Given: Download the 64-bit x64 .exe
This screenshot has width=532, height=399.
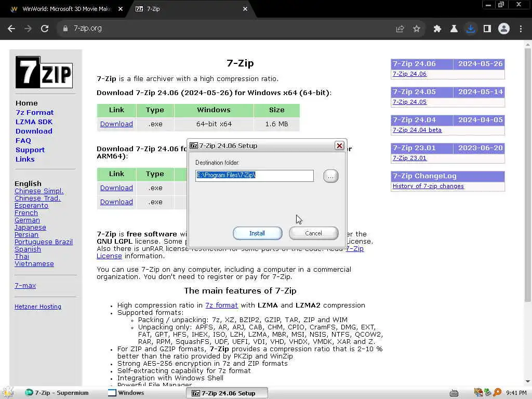Looking at the screenshot, I should click(x=116, y=124).
